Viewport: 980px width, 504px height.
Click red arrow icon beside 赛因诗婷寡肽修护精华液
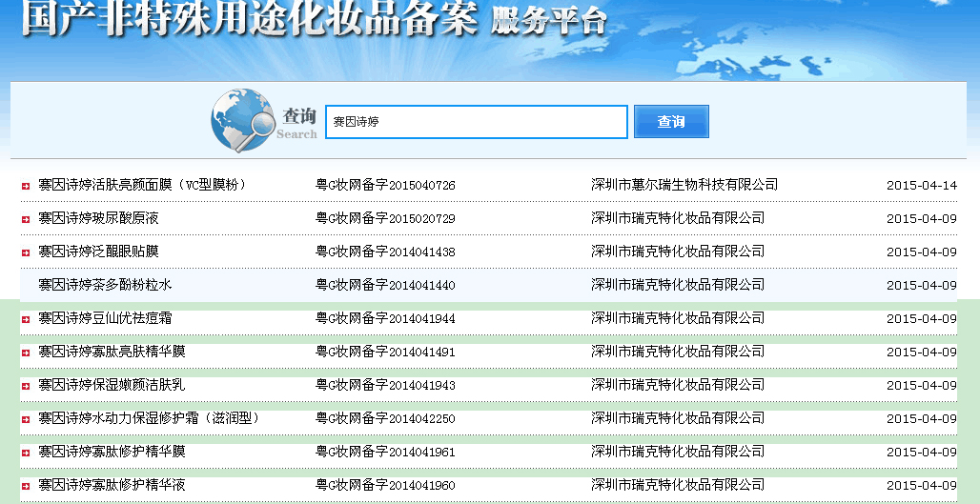click(x=26, y=487)
